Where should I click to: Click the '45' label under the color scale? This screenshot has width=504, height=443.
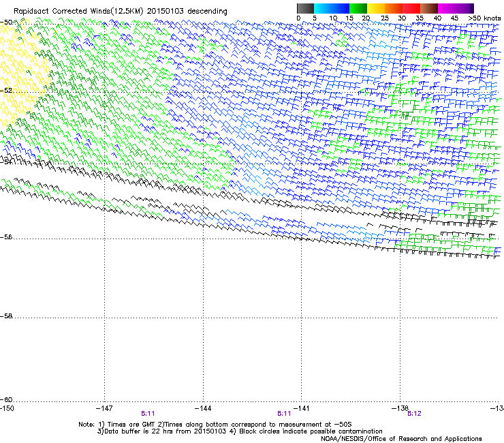coord(454,18)
